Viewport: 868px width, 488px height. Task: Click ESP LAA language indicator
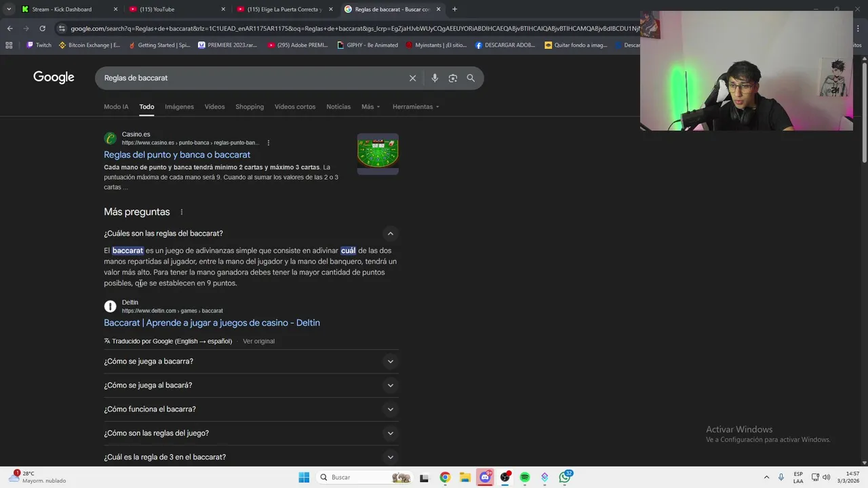click(x=798, y=477)
